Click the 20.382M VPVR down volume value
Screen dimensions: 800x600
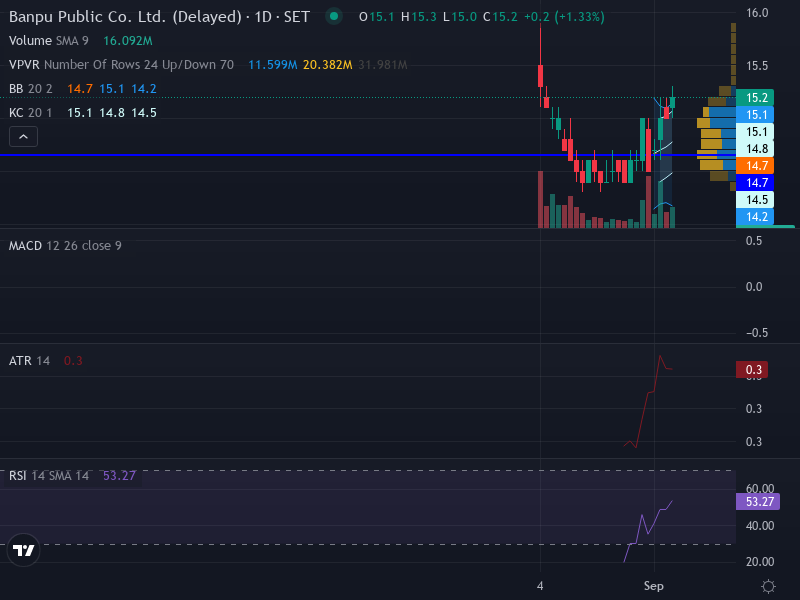tap(328, 65)
